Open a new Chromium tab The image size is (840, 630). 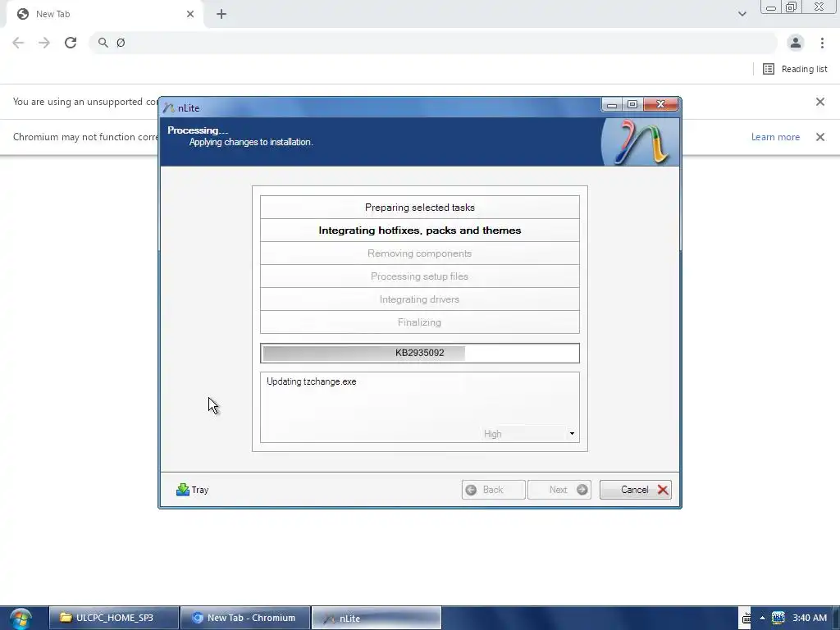(221, 14)
